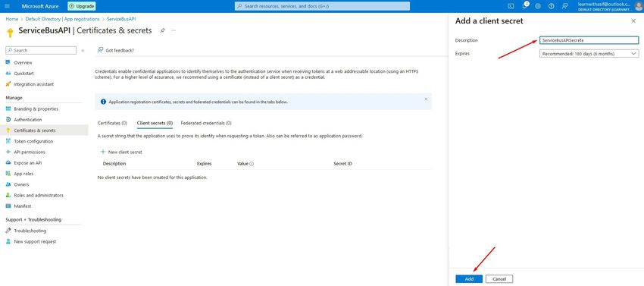Collapse the left navigation menu
Image resolution: width=644 pixels, height=286 pixels.
click(x=83, y=51)
